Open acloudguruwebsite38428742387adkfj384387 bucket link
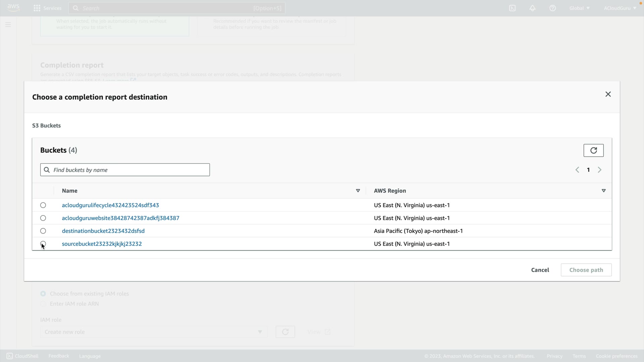 click(120, 218)
